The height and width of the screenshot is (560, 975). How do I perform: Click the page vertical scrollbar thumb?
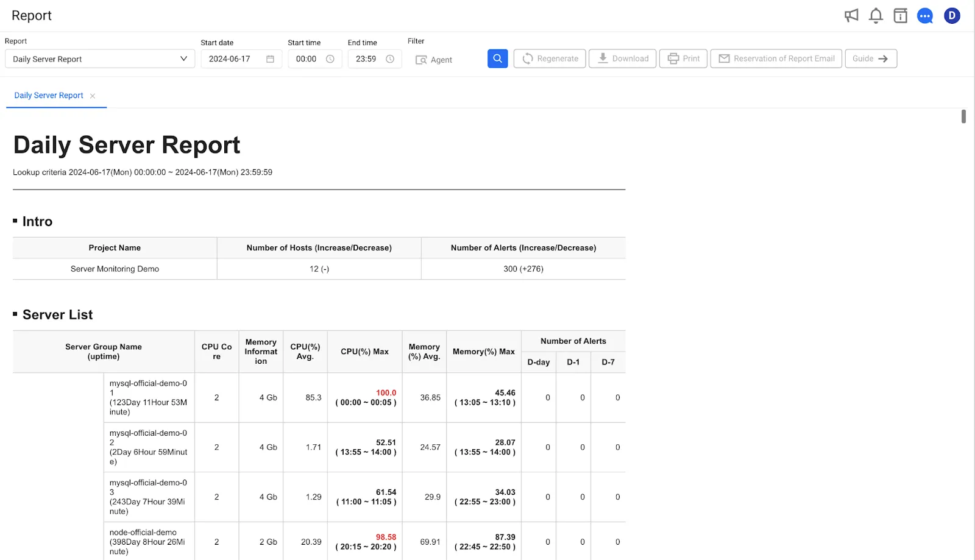pos(963,116)
